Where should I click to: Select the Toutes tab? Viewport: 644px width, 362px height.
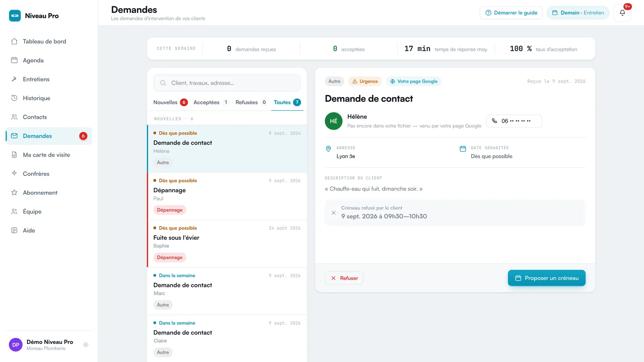(x=287, y=102)
